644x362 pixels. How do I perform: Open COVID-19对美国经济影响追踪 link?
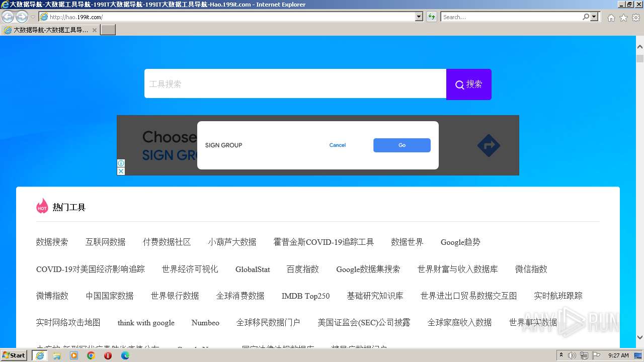pos(91,269)
